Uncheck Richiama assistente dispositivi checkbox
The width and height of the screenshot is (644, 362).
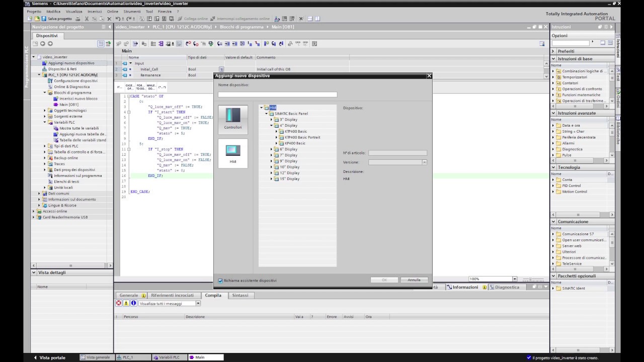(220, 281)
